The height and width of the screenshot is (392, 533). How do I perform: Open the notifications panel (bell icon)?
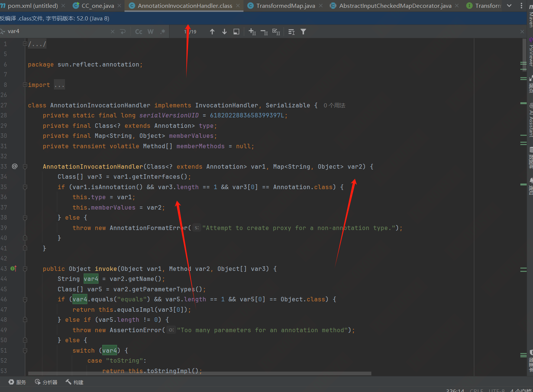click(x=530, y=187)
